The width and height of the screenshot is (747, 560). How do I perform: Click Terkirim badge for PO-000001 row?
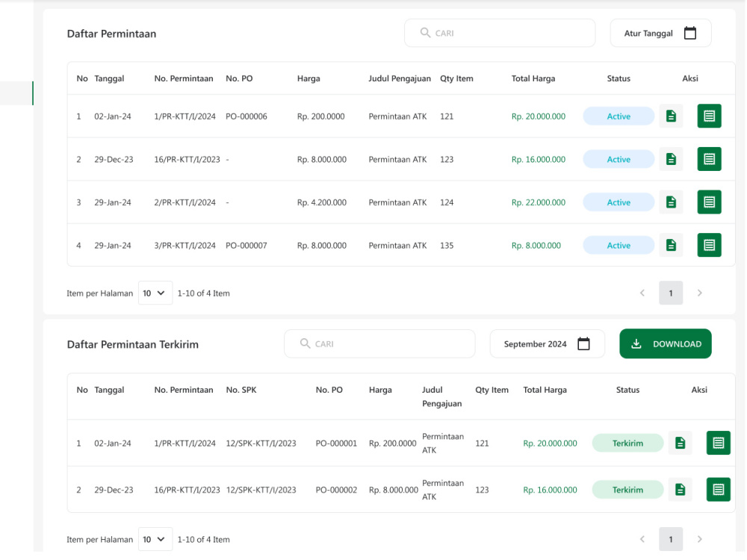[x=627, y=443]
